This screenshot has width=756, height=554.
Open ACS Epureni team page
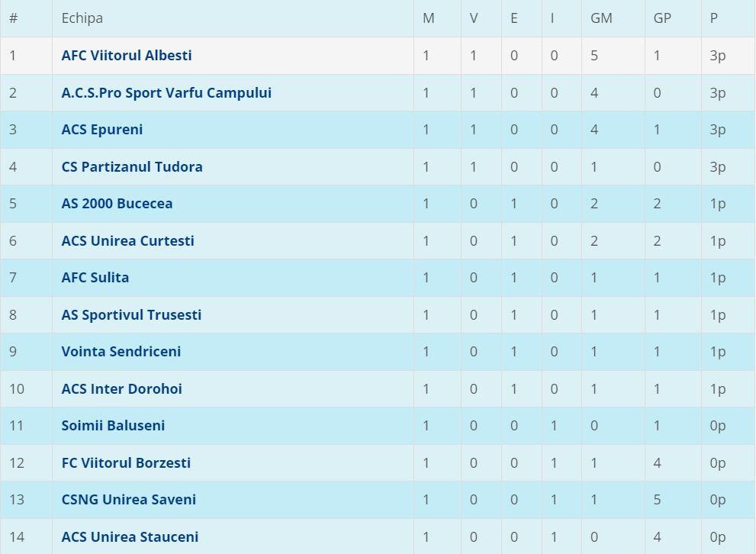(x=102, y=130)
